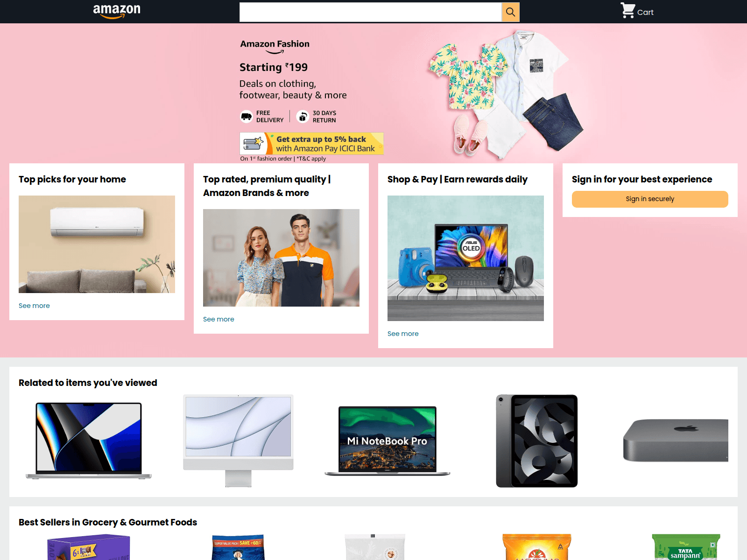Viewport: 747px width, 560px height.
Task: Click 'Top picks for your home' heading
Action: click(x=72, y=180)
